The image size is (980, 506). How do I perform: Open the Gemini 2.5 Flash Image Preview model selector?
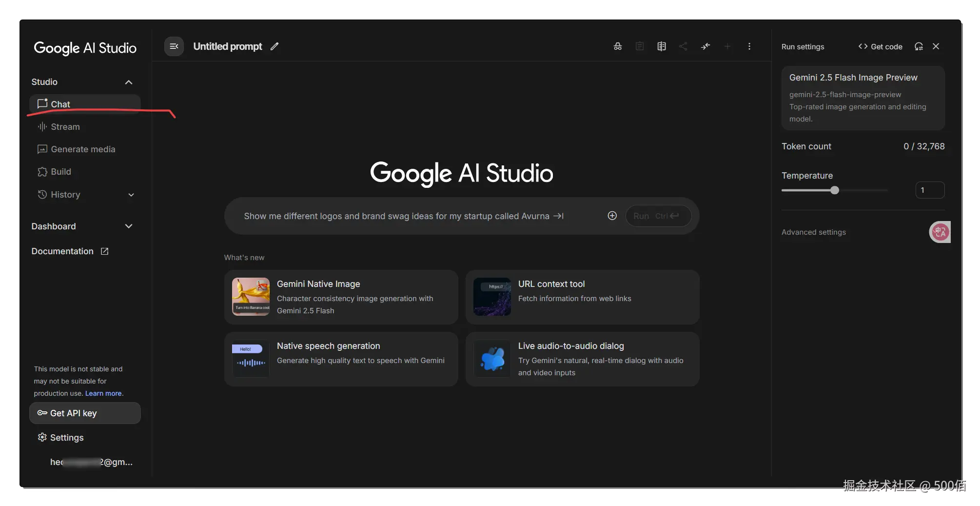[x=863, y=98]
